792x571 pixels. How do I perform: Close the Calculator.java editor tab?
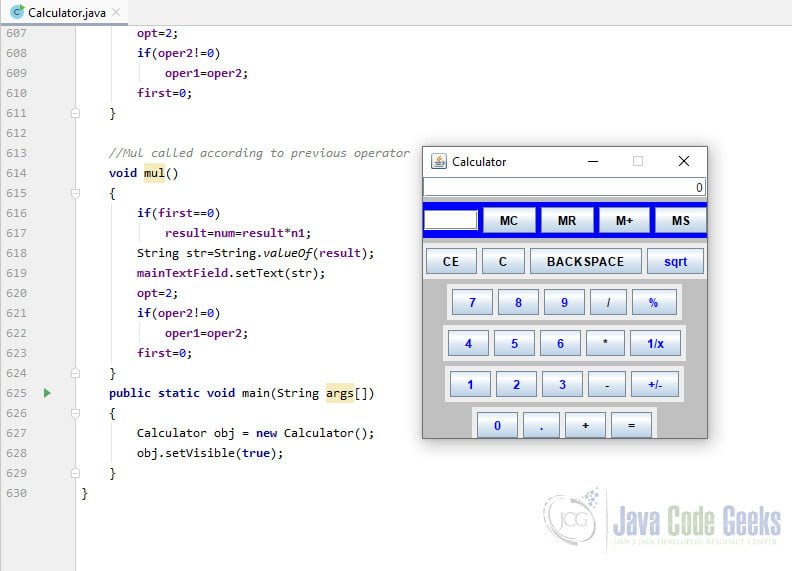pos(116,12)
